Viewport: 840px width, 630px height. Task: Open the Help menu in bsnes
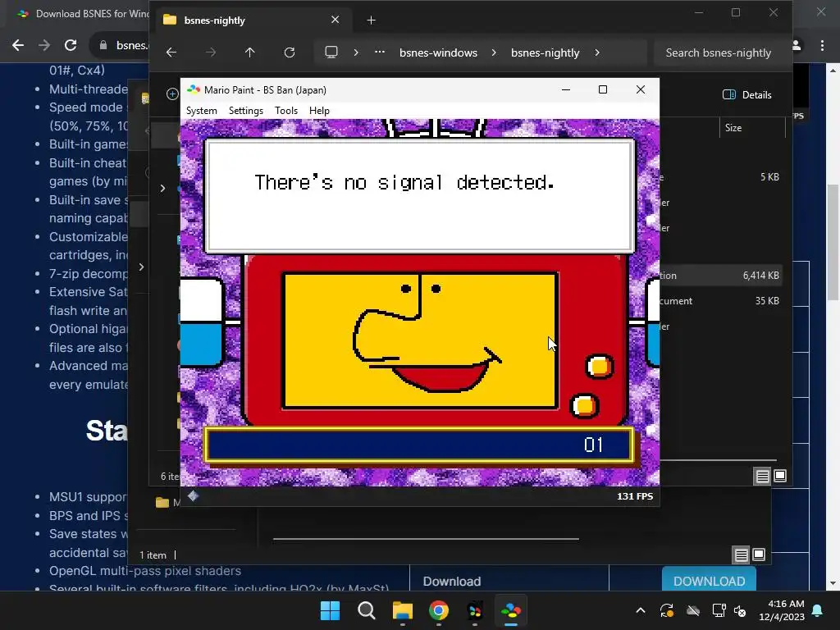pos(319,111)
